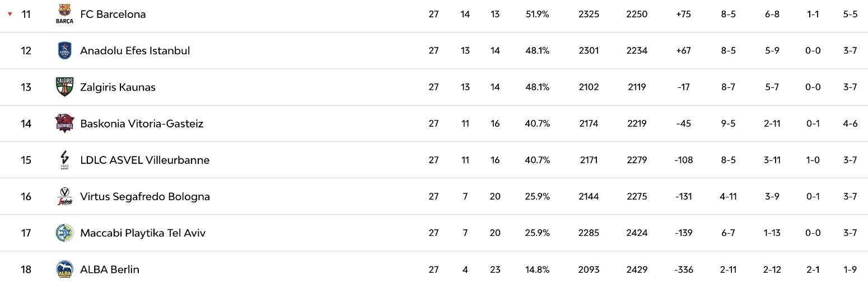Click ALBA Berlin's -336 point difference

point(683,269)
